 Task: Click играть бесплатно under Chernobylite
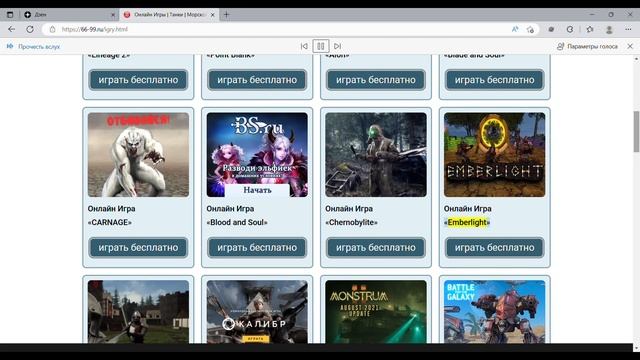pos(376,247)
